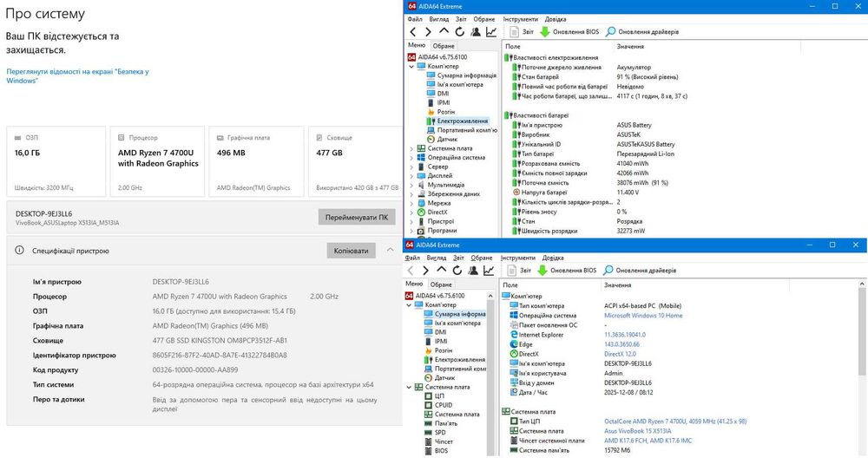Select DirectX item in top AIDA64 tree
Viewport: 868px width, 464px height.
[437, 212]
